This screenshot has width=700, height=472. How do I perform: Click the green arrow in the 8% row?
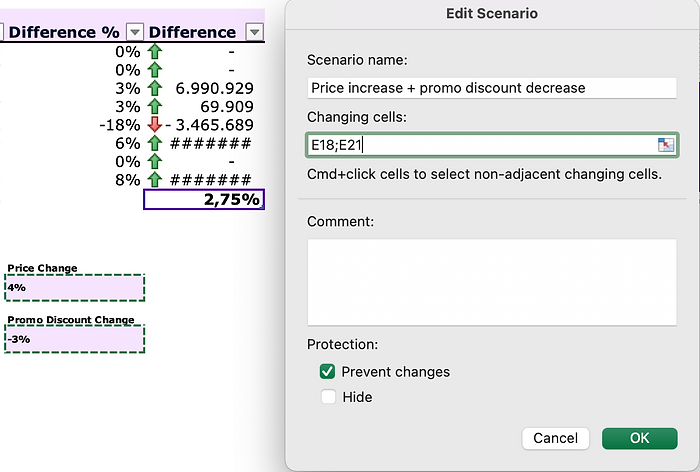[154, 180]
